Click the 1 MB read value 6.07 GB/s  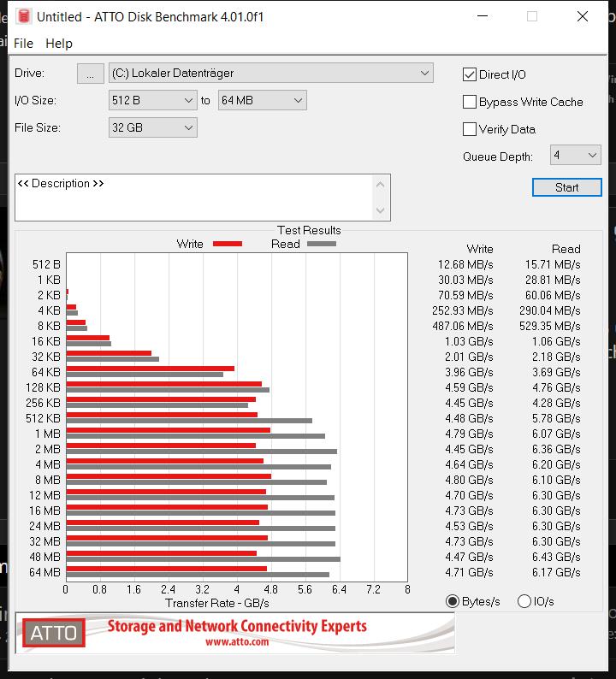556,434
